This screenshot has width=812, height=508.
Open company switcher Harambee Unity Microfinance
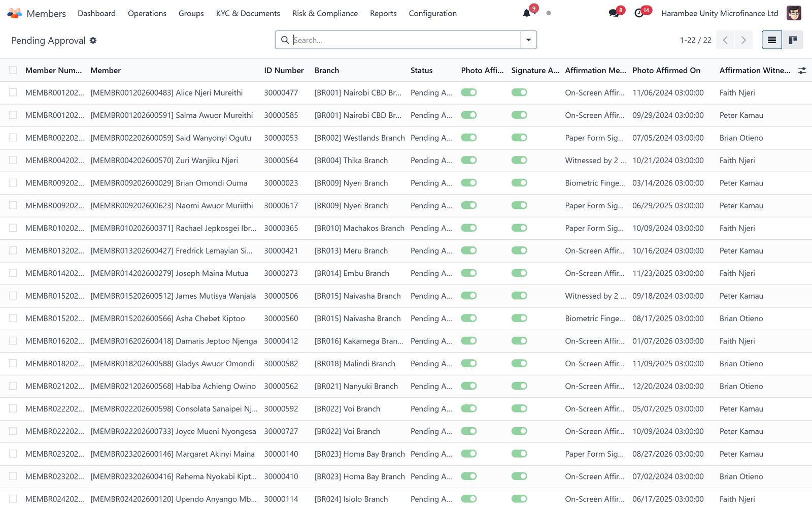(x=720, y=13)
